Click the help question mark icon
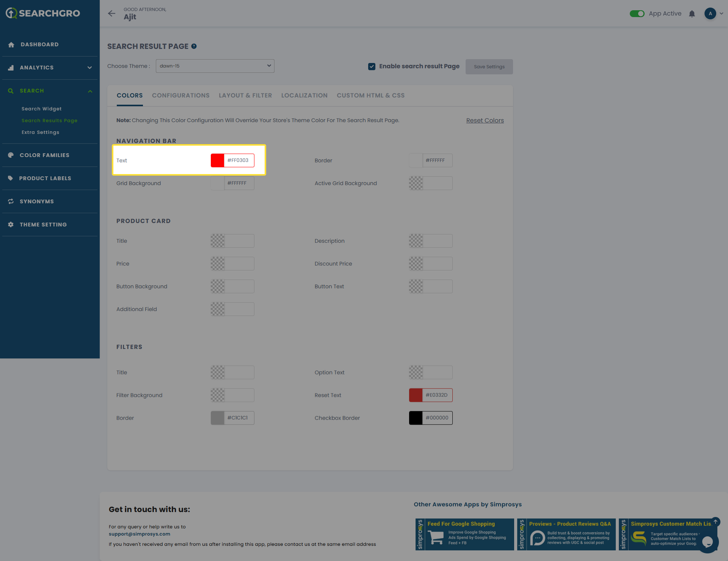This screenshot has width=728, height=561. (194, 46)
